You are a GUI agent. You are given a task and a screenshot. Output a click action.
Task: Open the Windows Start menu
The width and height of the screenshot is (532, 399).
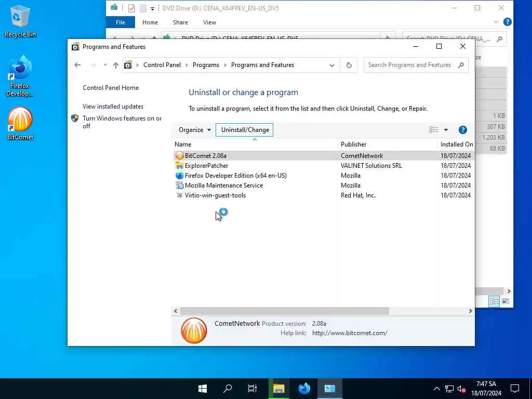pos(203,389)
